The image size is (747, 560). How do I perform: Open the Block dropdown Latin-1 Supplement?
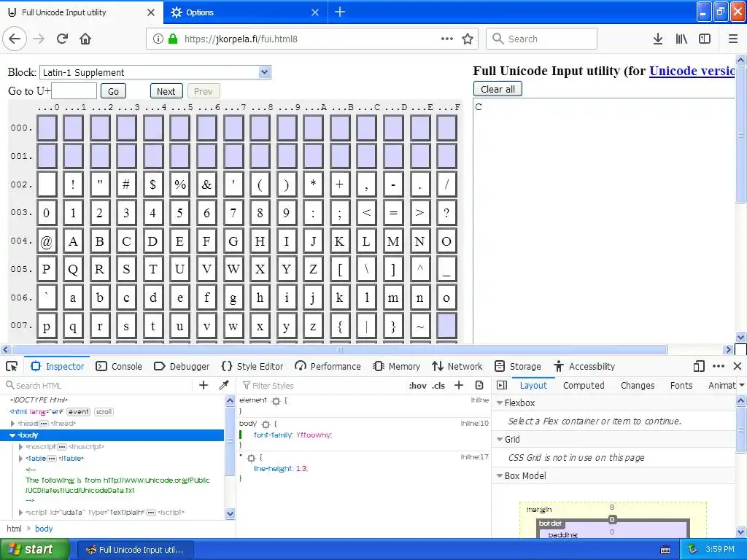click(x=155, y=72)
